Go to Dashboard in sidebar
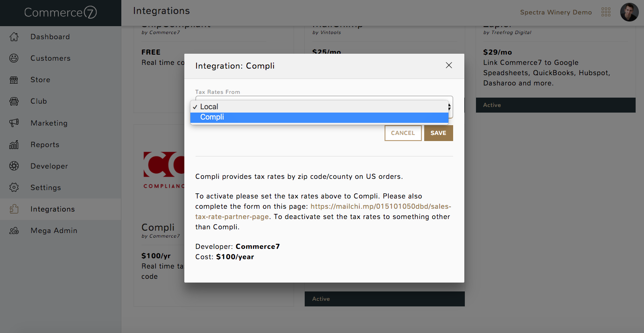This screenshot has width=644, height=333. coord(50,37)
